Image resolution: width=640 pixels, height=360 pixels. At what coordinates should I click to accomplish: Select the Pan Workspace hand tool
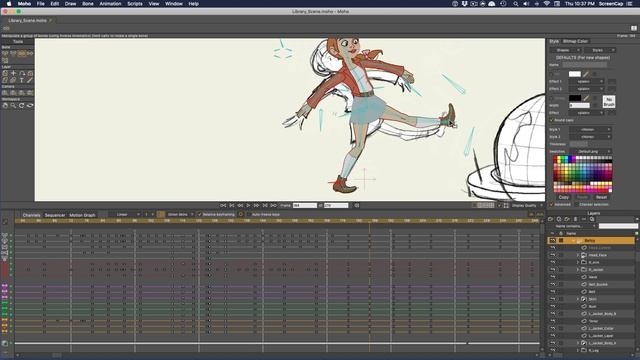click(x=5, y=106)
